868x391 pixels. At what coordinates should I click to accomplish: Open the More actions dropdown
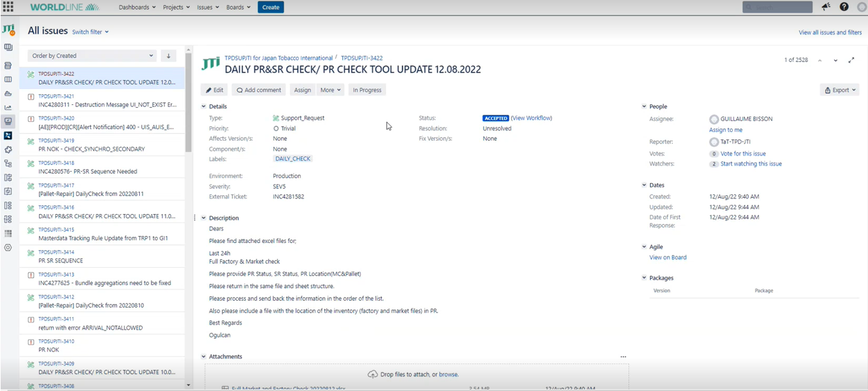pyautogui.click(x=330, y=90)
